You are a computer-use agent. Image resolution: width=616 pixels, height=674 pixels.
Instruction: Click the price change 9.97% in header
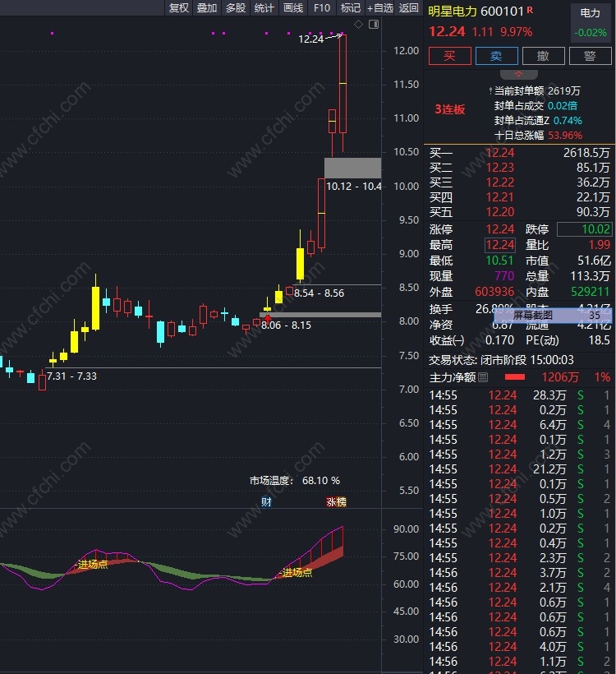516,32
